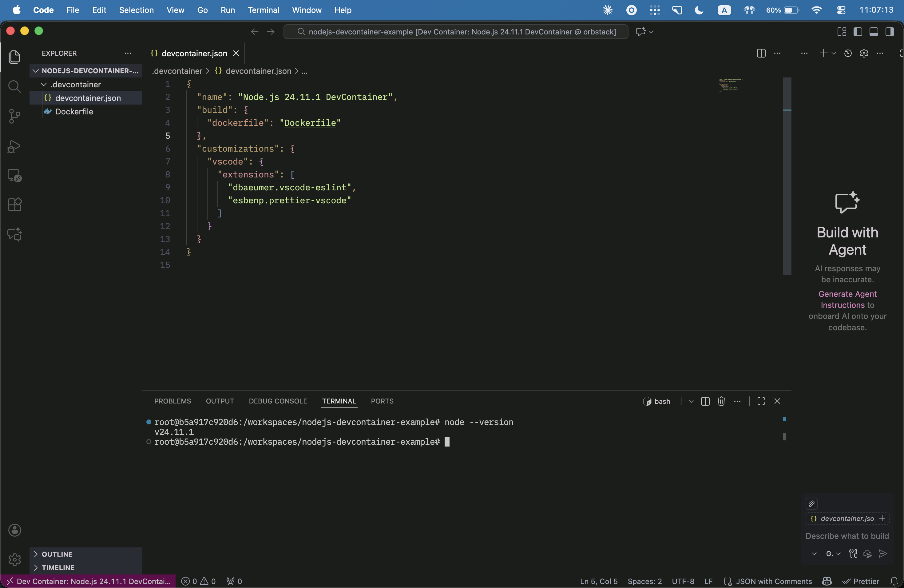Open the Terminal menu in menu bar
The width and height of the screenshot is (904, 588).
(263, 10)
